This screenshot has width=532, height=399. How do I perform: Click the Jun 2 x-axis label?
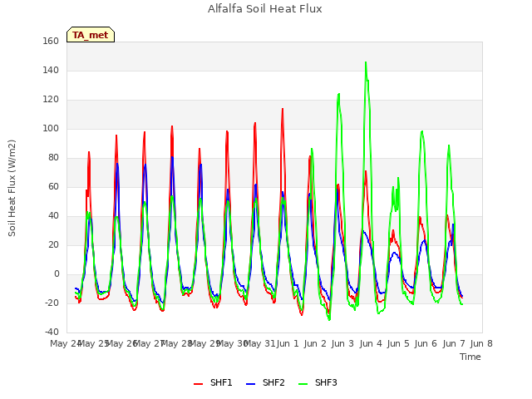pos(315,343)
